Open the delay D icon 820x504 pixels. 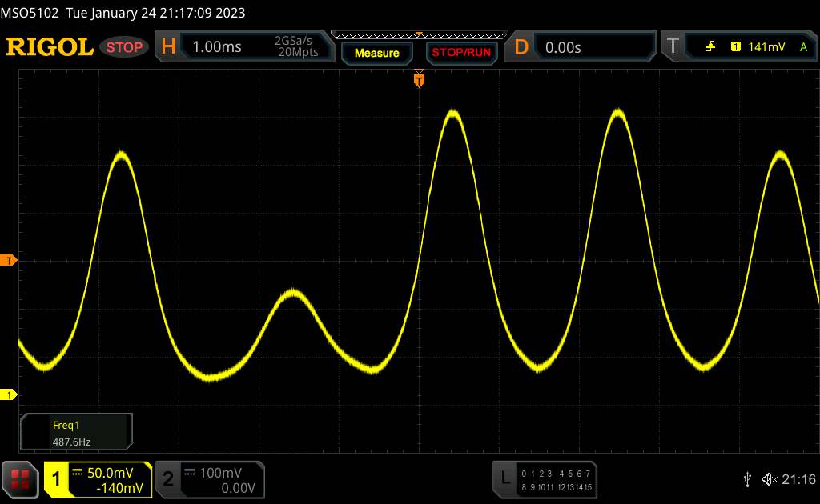click(521, 47)
